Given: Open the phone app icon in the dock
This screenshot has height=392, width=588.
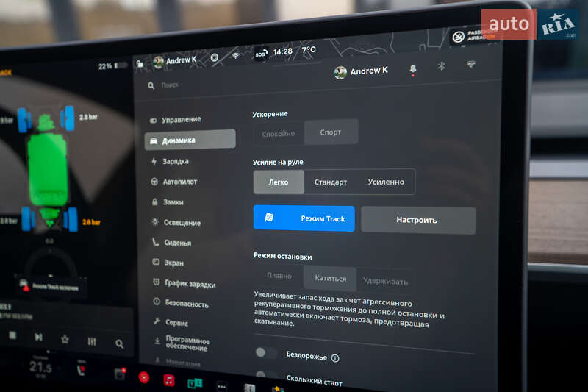Looking at the screenshot, I should (80, 370).
